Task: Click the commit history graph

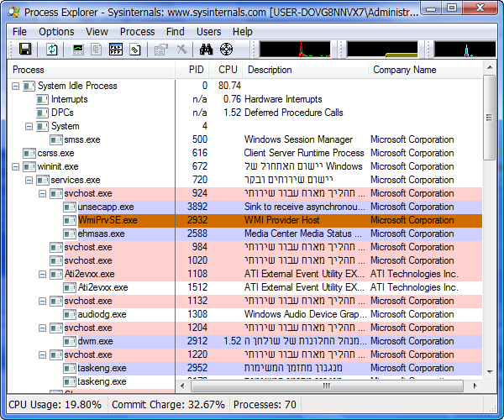Action: click(x=382, y=50)
